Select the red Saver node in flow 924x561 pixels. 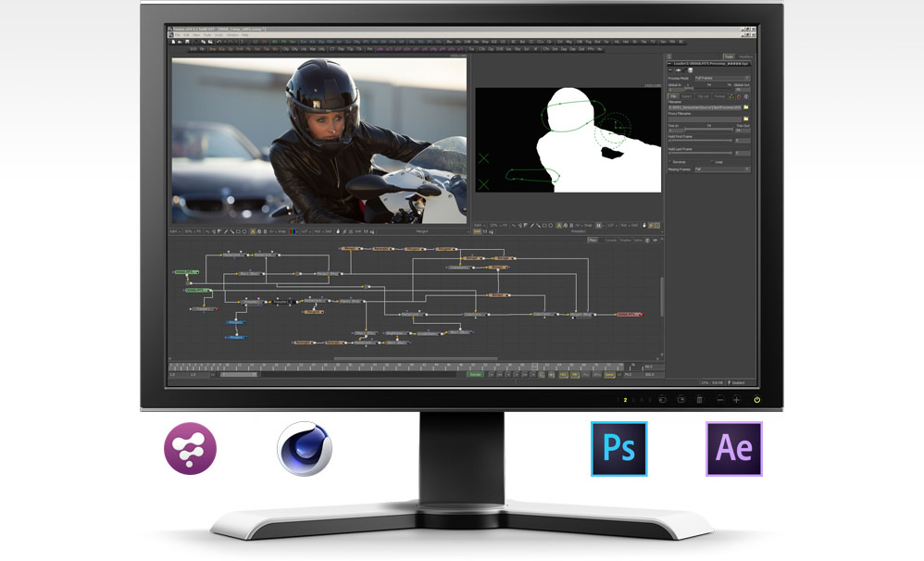629,315
